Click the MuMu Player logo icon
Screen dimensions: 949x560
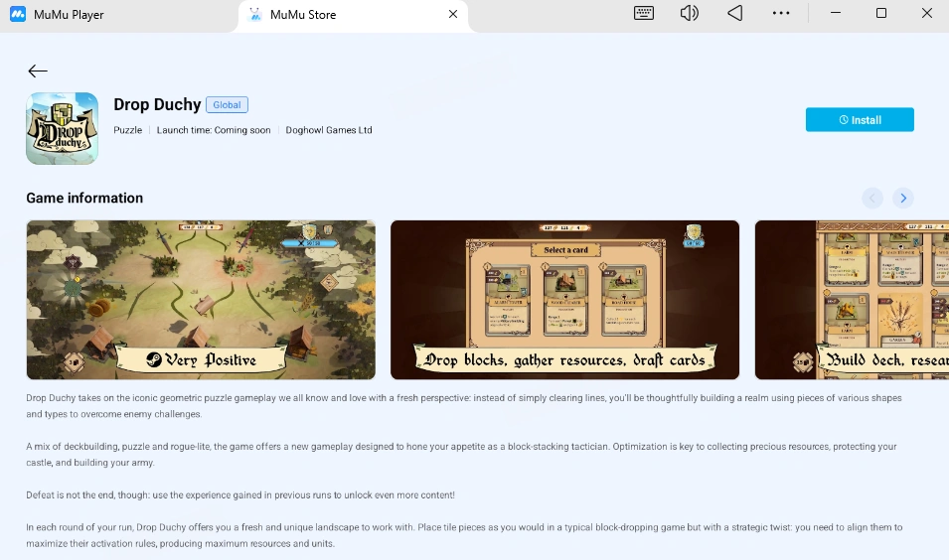[18, 14]
